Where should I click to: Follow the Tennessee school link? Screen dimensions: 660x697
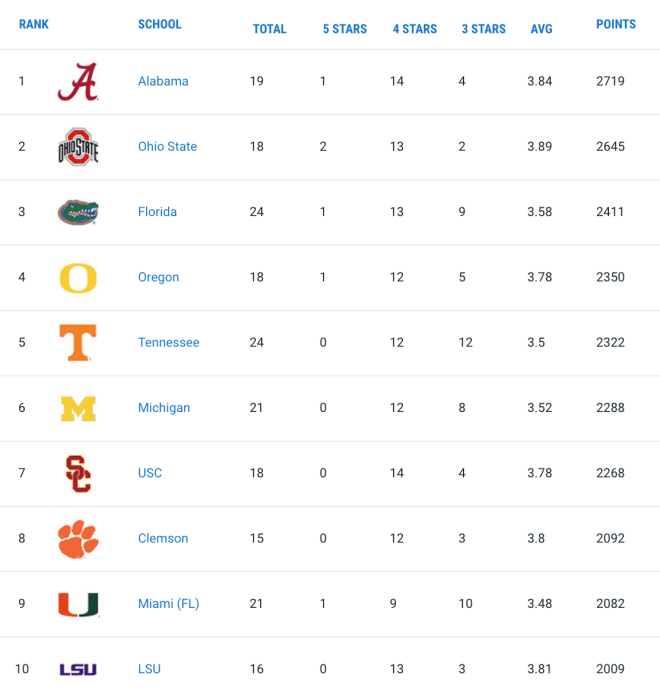(169, 342)
